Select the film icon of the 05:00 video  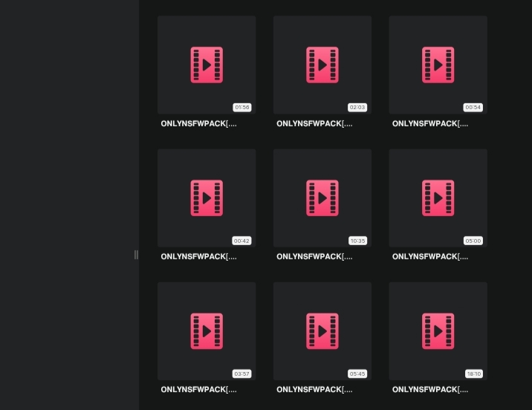(x=438, y=198)
